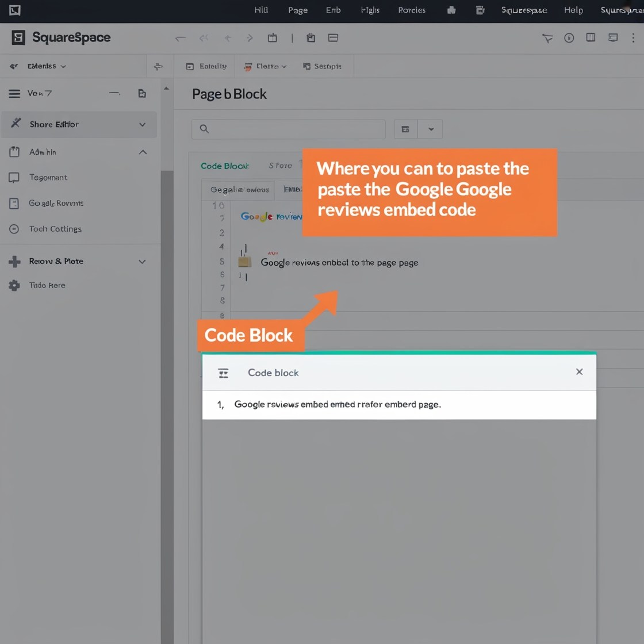Image resolution: width=644 pixels, height=644 pixels.
Task: Click the view layout button beside search
Action: pyautogui.click(x=406, y=129)
